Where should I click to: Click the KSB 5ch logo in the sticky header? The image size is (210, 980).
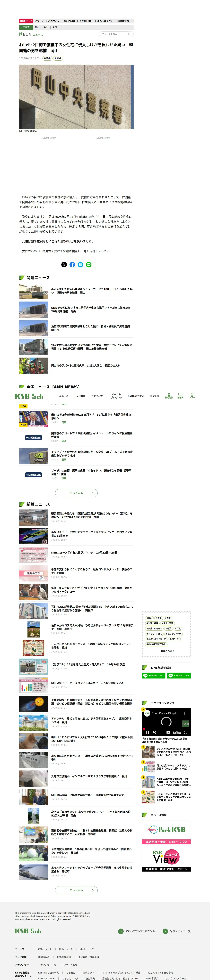[x=29, y=396]
